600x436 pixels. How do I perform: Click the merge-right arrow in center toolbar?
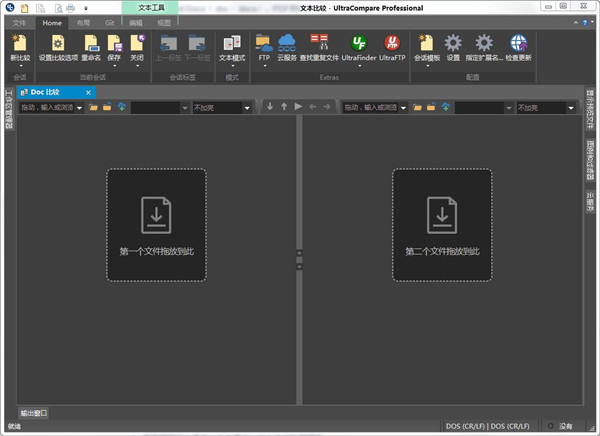[x=327, y=106]
